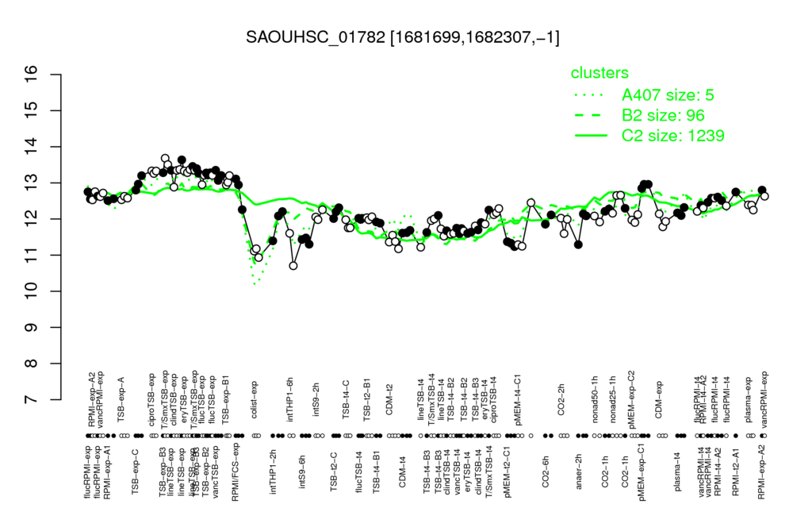
Task: Click the 'intS9-6h' bottom axis label
Action: pyautogui.click(x=302, y=471)
